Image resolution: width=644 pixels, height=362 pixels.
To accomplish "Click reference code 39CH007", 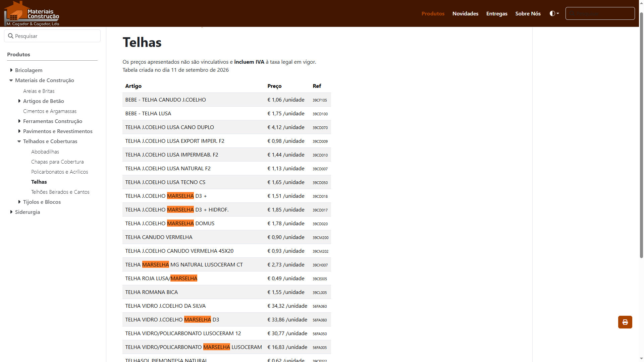I will point(320,265).
